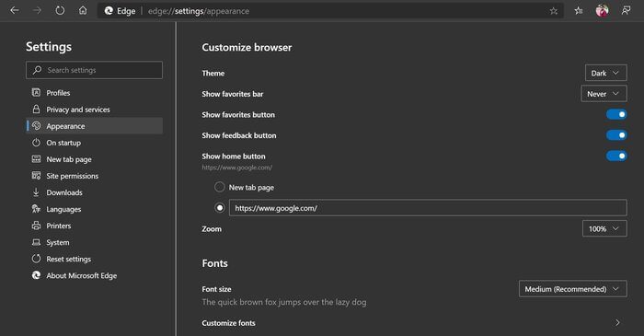Click the Site permissions icon
Viewport: 644px width, 336px height.
click(36, 176)
